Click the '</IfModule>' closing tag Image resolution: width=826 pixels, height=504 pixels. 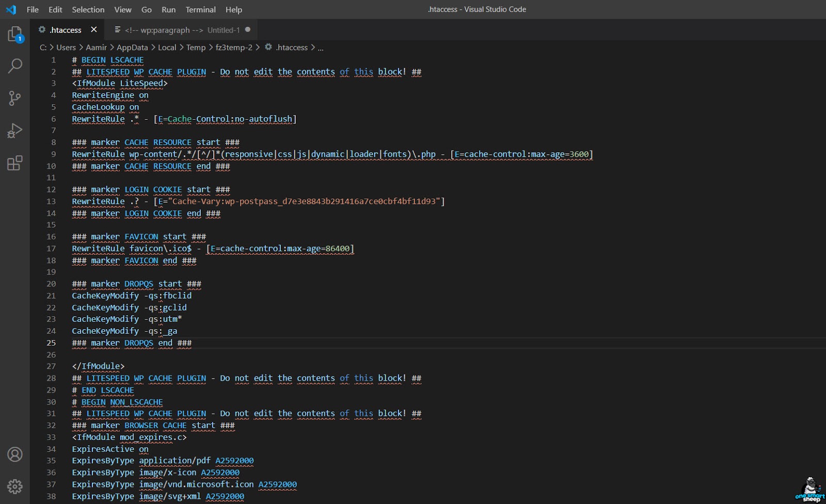point(98,366)
